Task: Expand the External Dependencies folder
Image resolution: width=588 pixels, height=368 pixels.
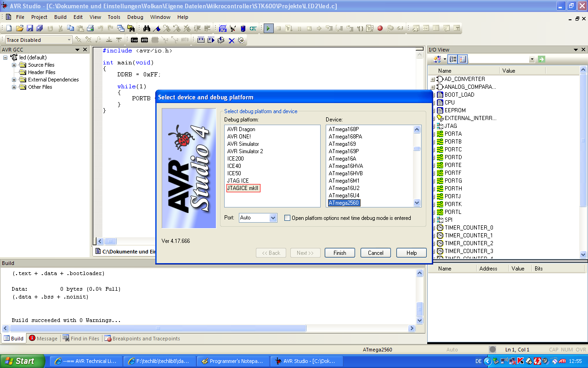Action: [14, 80]
